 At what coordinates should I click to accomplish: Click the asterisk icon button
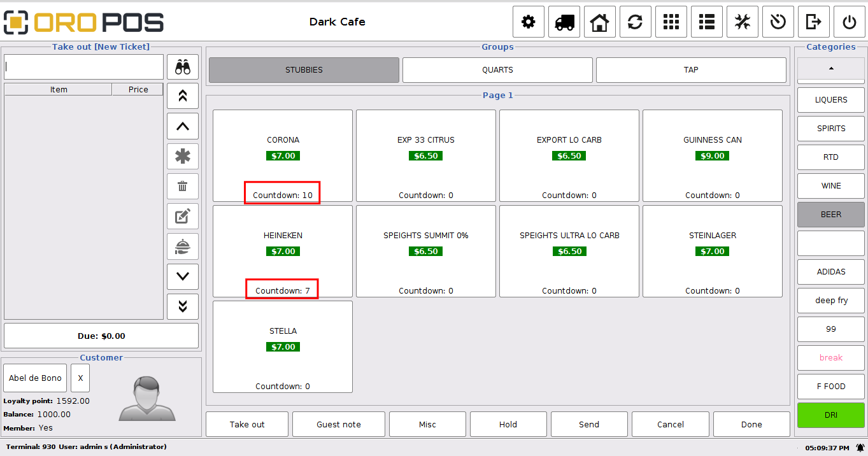click(183, 156)
